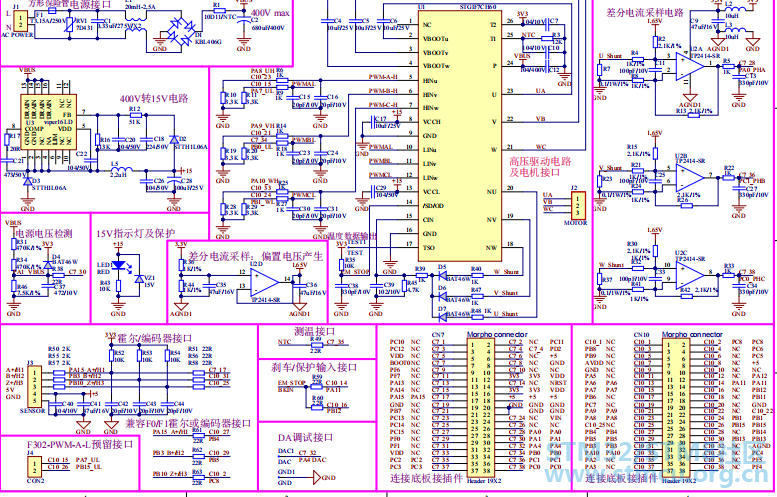The height and width of the screenshot is (497, 777).
Task: Select the 'BKIN' label in brake interface
Action: (x=285, y=390)
